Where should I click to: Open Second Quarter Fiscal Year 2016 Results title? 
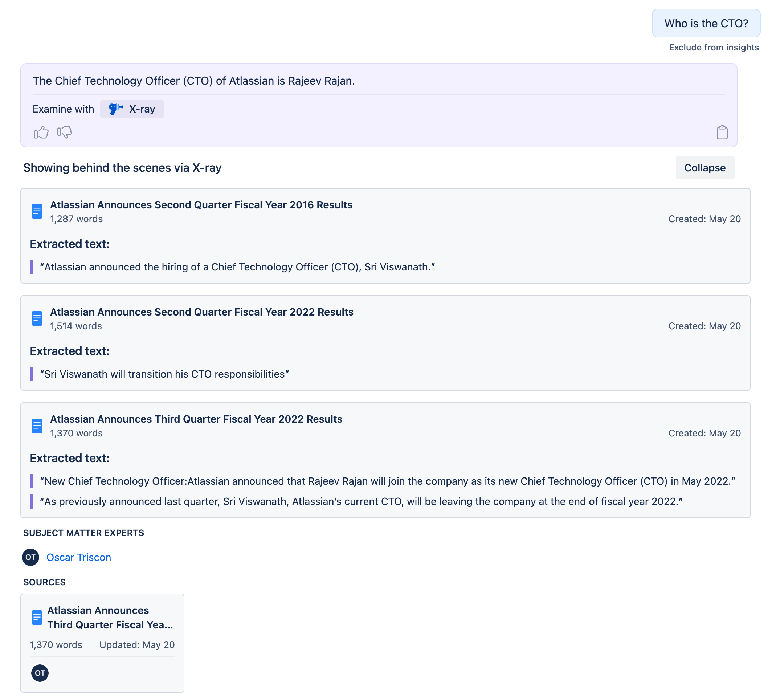pos(201,205)
